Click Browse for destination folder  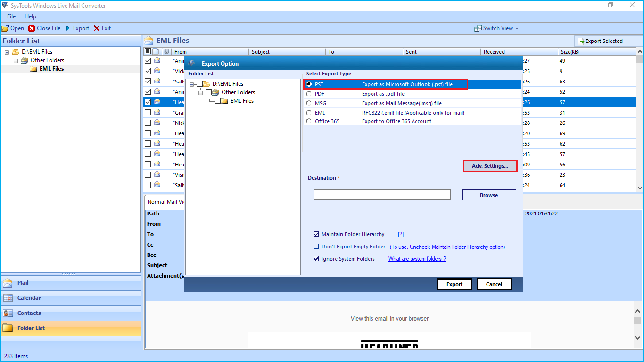tap(489, 195)
